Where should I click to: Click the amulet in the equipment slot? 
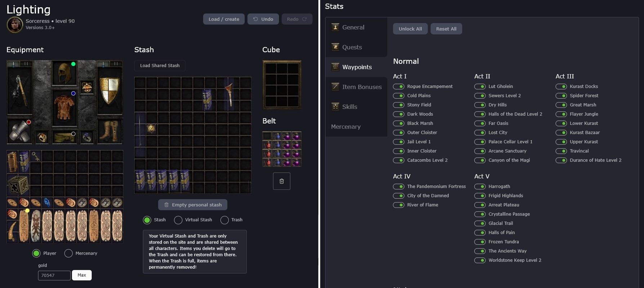(87, 87)
